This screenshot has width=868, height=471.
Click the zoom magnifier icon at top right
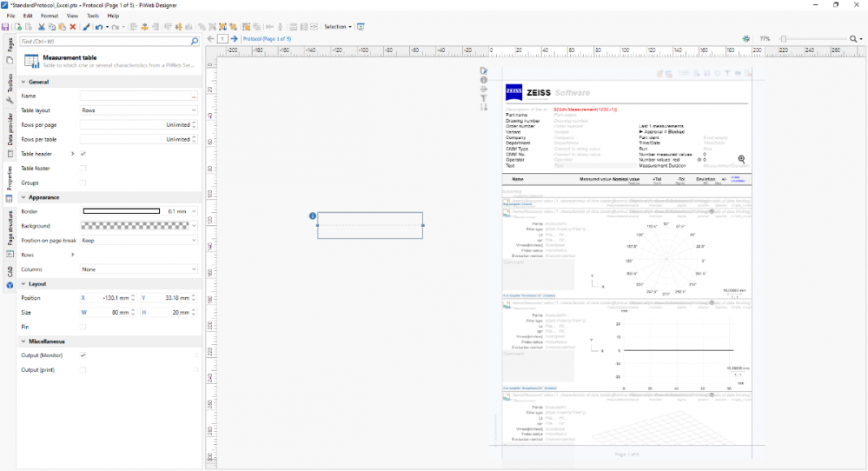coord(854,39)
